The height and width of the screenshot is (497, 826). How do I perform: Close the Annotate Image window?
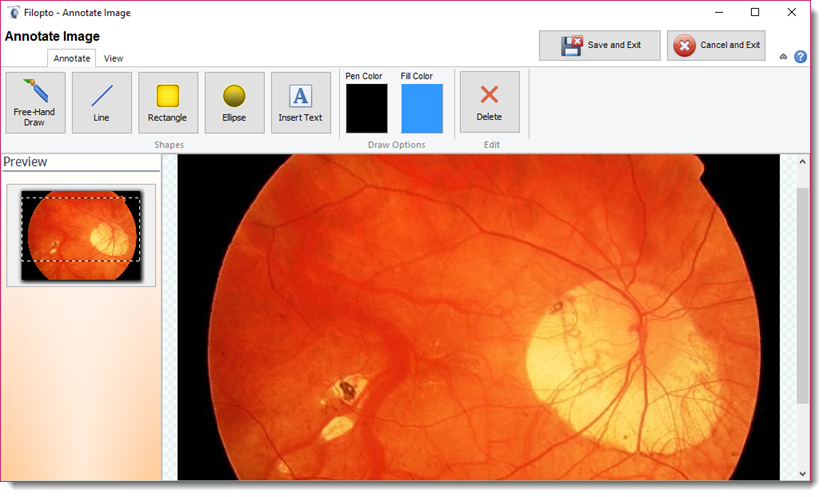click(x=791, y=12)
